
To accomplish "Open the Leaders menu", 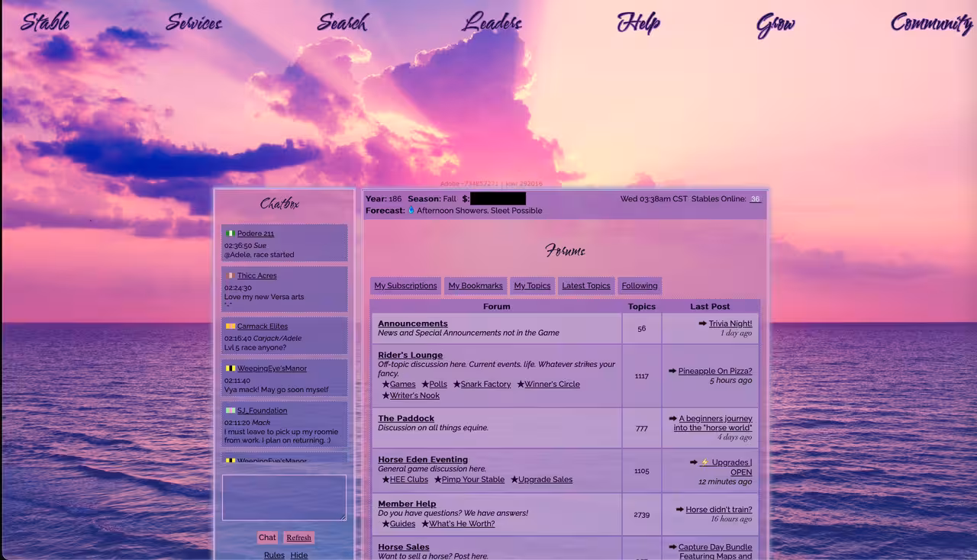I will (492, 22).
